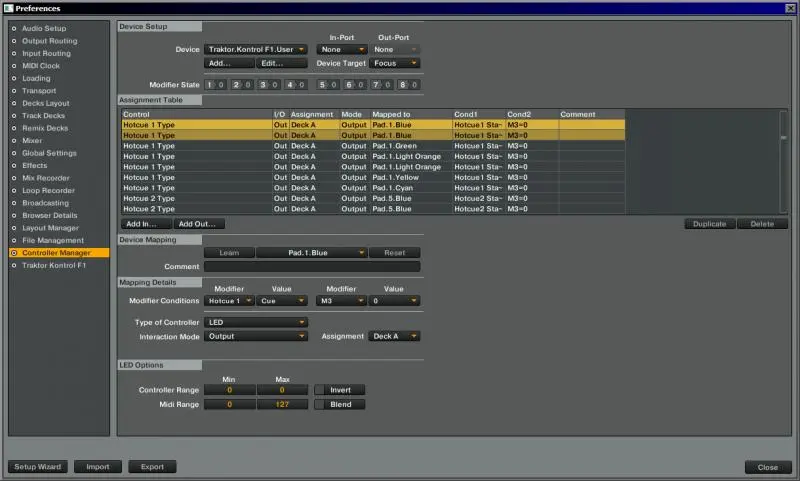Click the Audio Setup bullet icon
Image resolution: width=800 pixels, height=481 pixels.
tap(14, 29)
